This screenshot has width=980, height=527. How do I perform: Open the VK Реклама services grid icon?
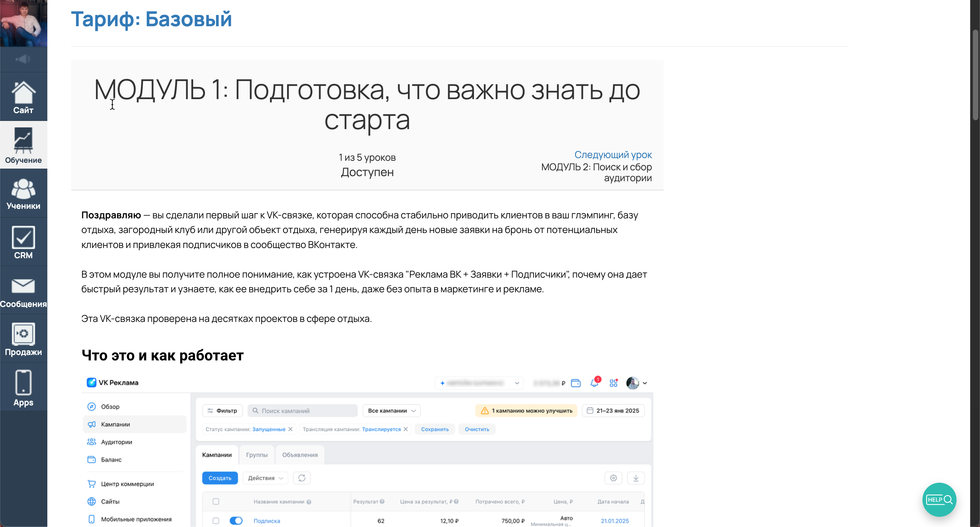click(x=613, y=383)
